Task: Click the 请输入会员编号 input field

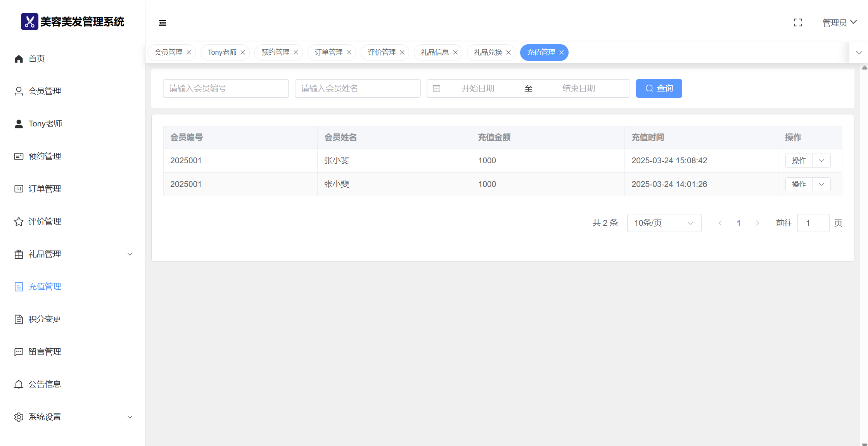Action: click(x=226, y=88)
